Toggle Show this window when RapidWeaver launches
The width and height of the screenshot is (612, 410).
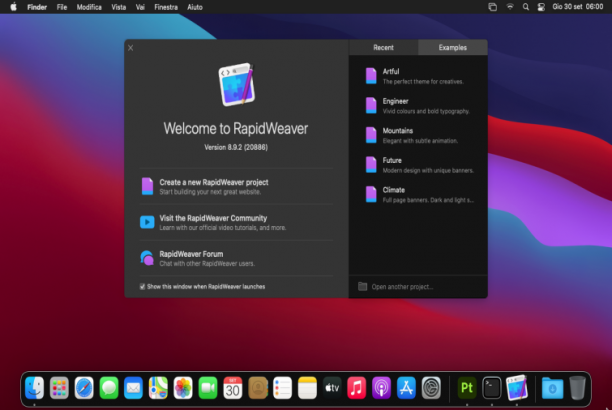tap(142, 287)
